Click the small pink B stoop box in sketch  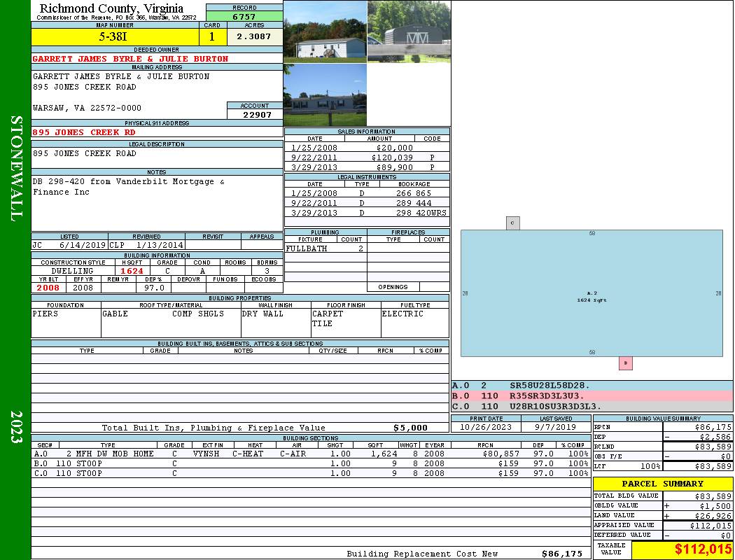(625, 363)
